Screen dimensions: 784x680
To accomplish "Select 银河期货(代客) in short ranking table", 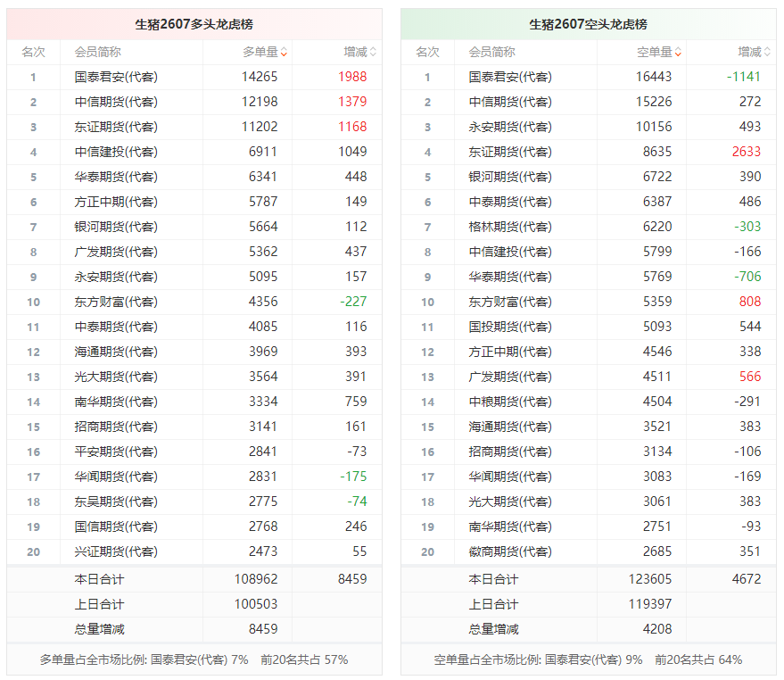I will pos(510,177).
